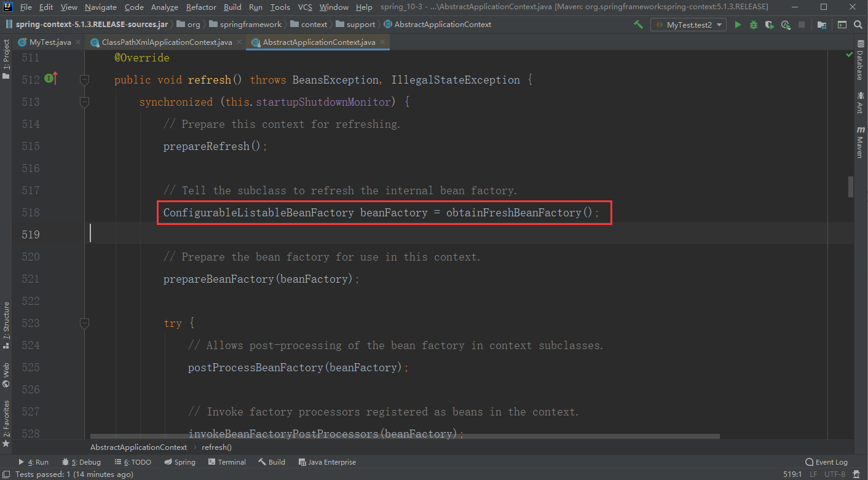The image size is (868, 480).
Task: Open the 5: Debug tool window
Action: [x=81, y=462]
